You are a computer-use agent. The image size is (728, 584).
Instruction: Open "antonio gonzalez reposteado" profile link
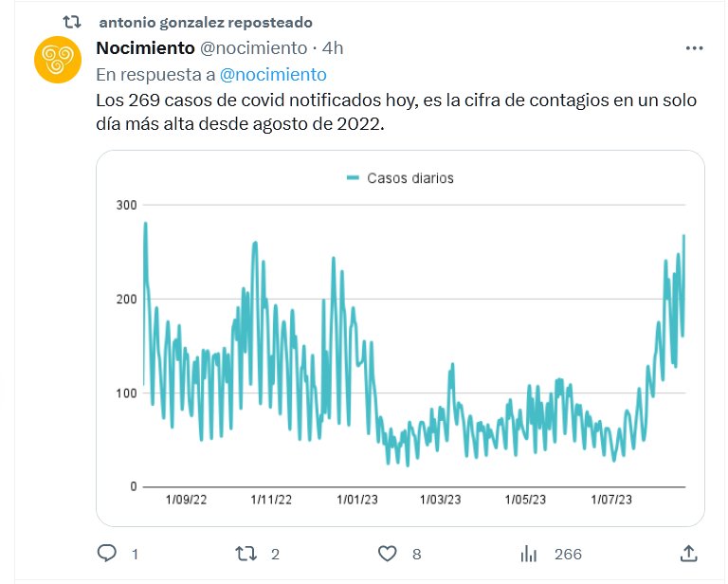[x=206, y=22]
